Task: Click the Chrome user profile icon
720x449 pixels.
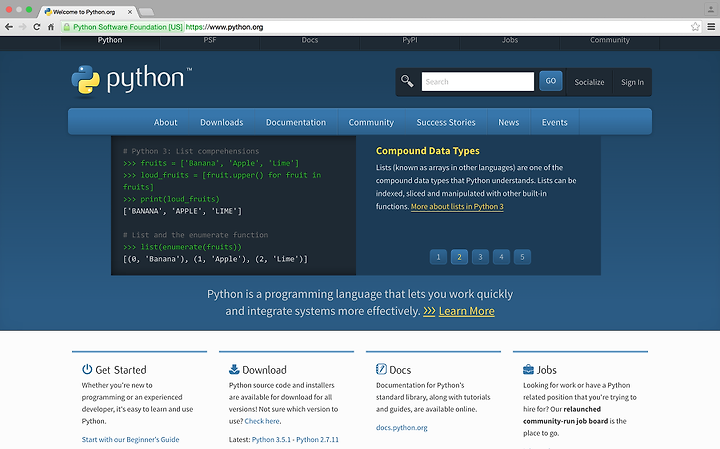Action: click(x=710, y=9)
